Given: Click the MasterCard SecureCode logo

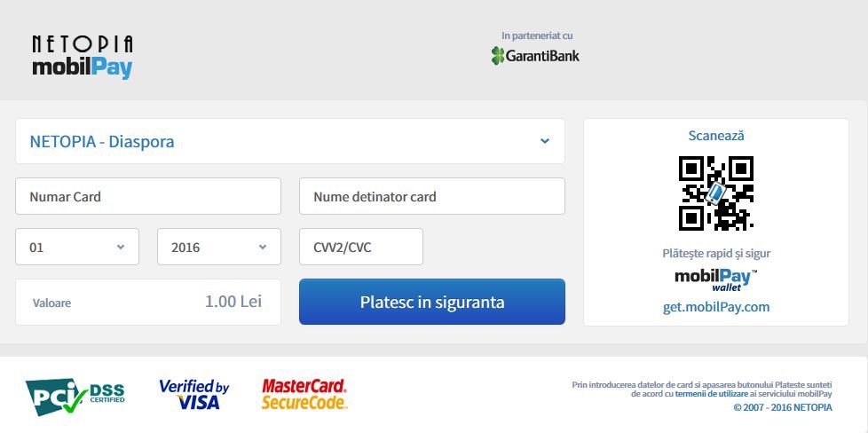Looking at the screenshot, I should pos(304,394).
